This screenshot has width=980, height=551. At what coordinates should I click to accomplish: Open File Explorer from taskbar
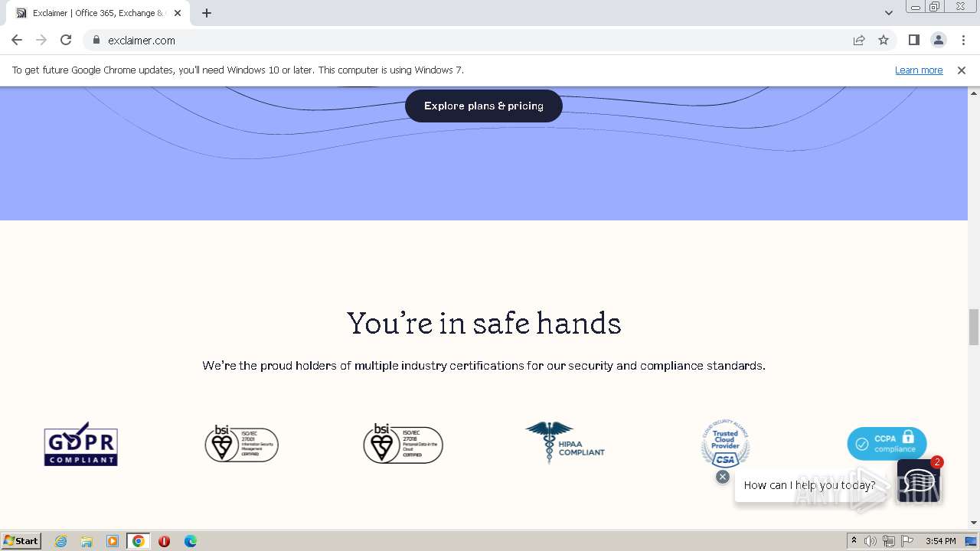[x=87, y=541]
